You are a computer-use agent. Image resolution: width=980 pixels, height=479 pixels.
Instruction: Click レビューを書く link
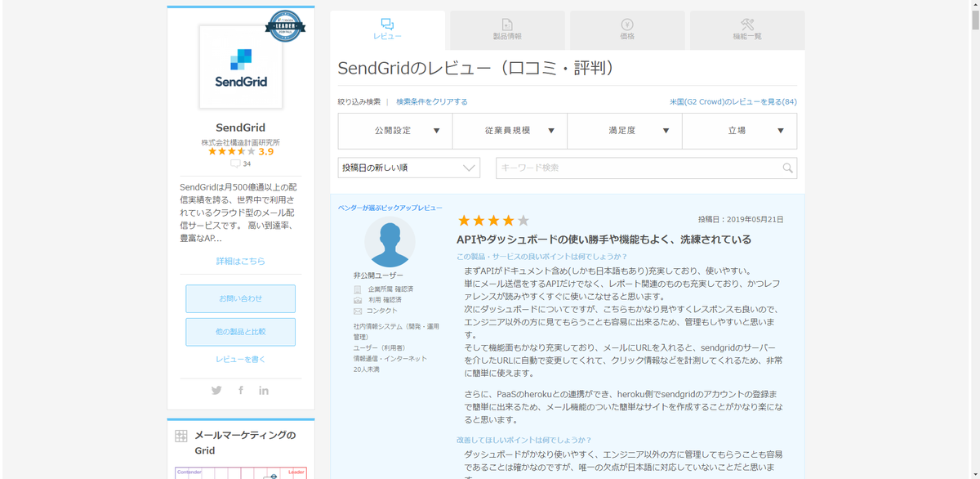point(240,359)
